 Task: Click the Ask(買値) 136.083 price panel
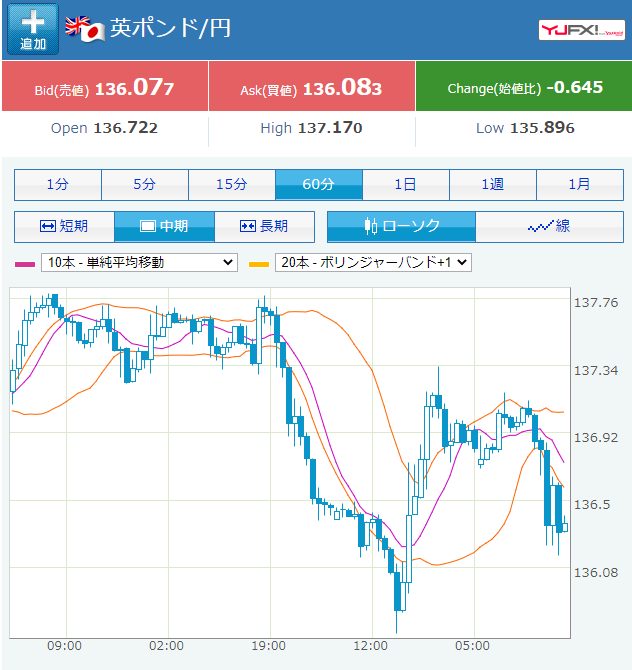click(x=311, y=88)
